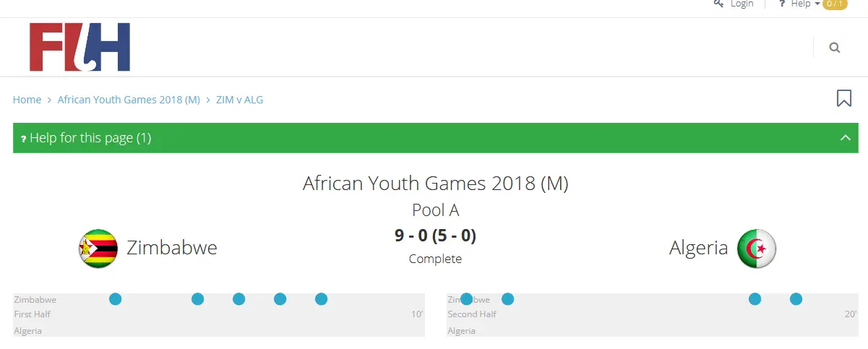Click the Zimbabwe flag icon
Image resolution: width=868 pixels, height=349 pixels.
(x=98, y=249)
